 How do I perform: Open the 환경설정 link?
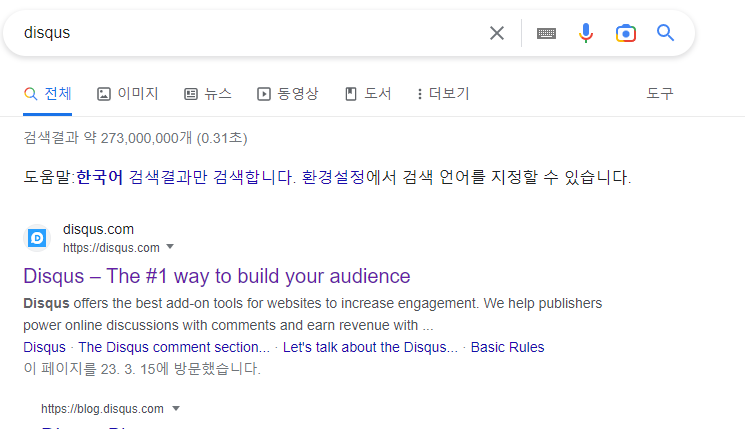click(x=333, y=177)
